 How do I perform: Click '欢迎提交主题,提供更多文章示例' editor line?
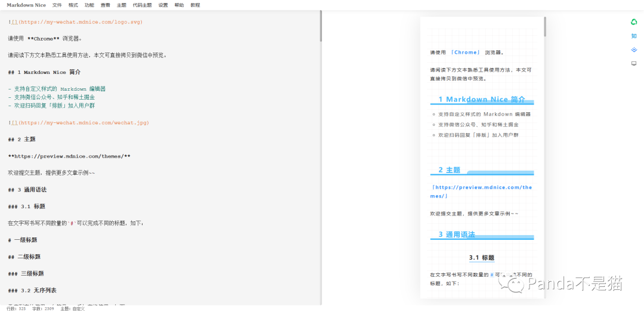tap(51, 173)
